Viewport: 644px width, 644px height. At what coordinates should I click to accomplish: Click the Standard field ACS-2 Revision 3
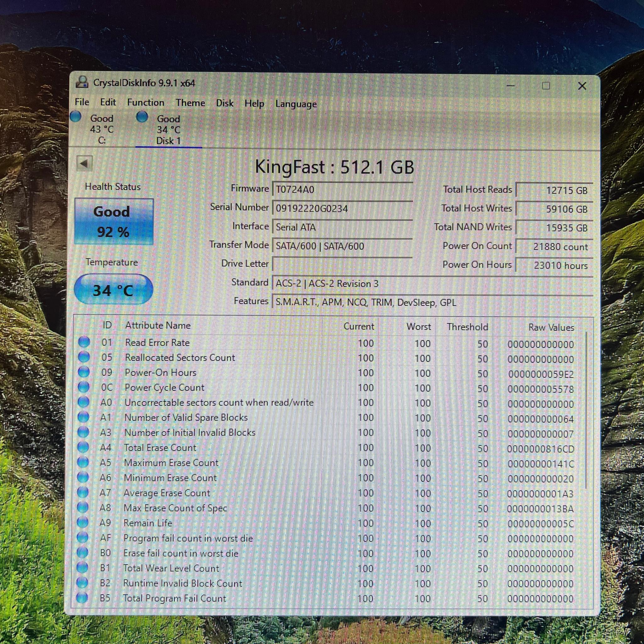coord(432,284)
